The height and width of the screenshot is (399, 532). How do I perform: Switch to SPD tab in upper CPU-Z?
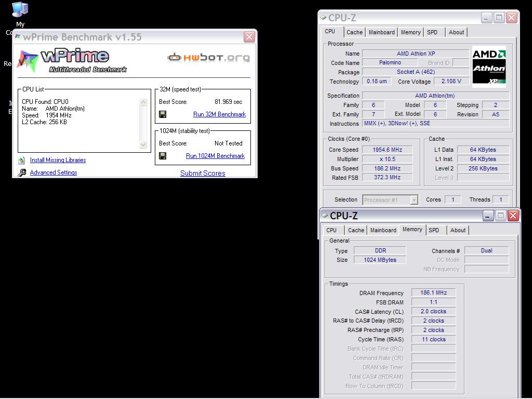[432, 32]
